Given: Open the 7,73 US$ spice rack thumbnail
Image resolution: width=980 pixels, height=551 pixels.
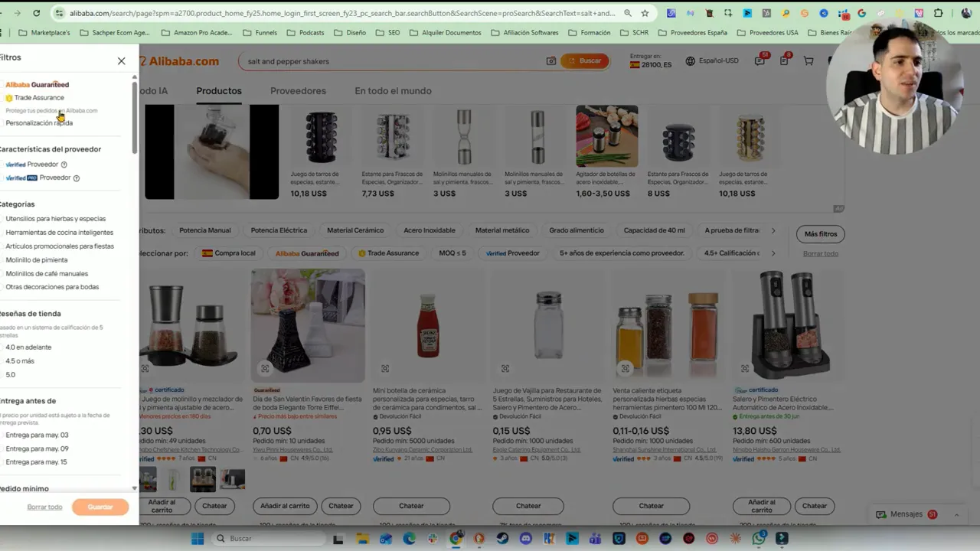Looking at the screenshot, I should pyautogui.click(x=393, y=136).
